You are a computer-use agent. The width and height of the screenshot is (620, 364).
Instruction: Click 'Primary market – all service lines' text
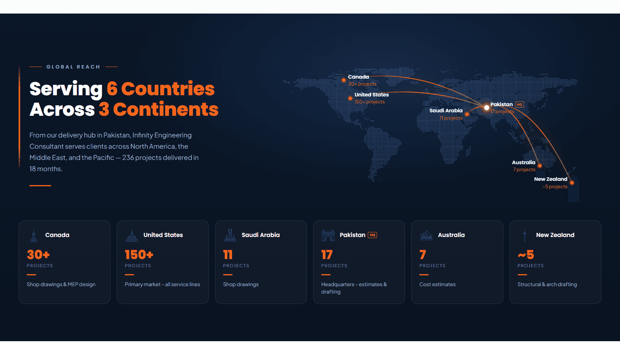pos(162,284)
